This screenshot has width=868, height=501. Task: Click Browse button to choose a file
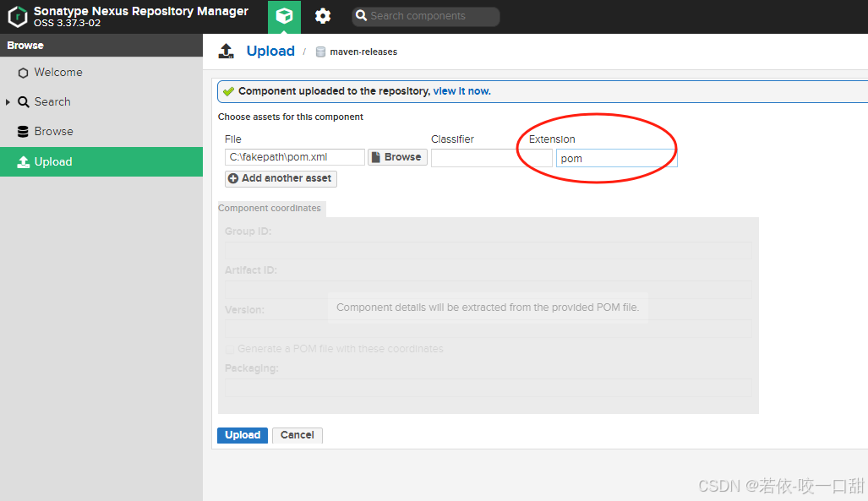point(397,157)
